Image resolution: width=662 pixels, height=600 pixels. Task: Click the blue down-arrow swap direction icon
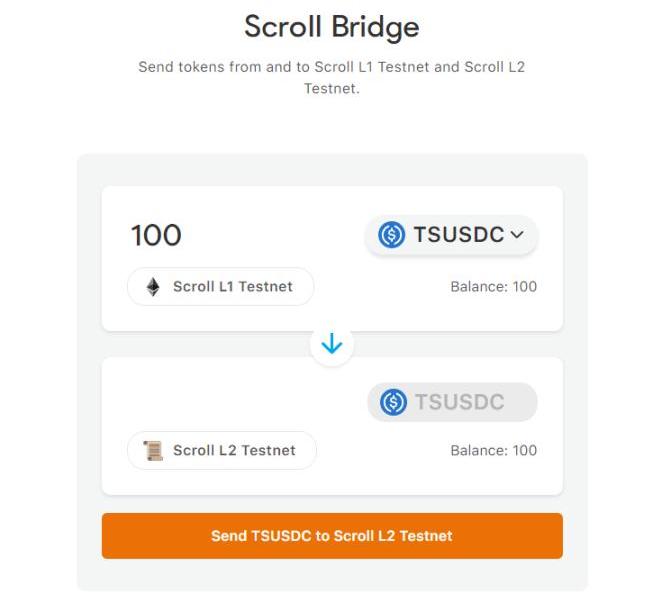(x=332, y=345)
